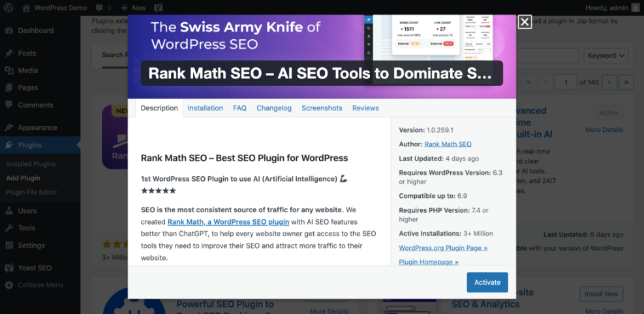Select the Description tab

tap(159, 108)
